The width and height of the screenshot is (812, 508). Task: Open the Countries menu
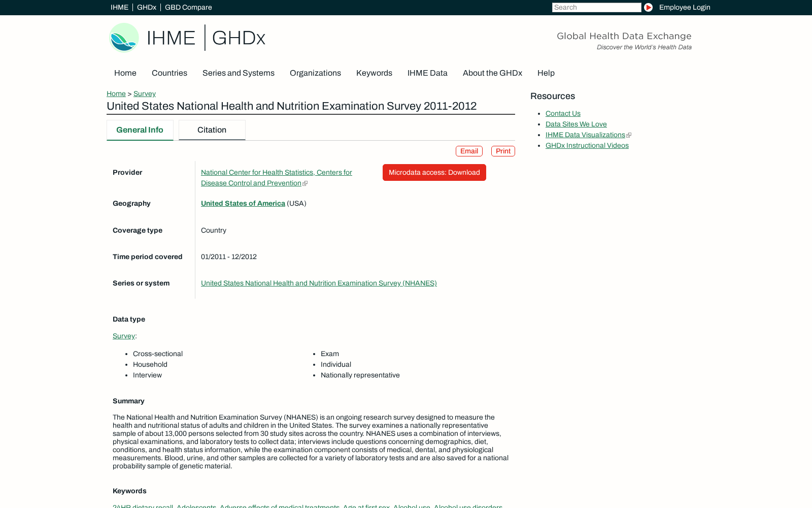pos(170,73)
